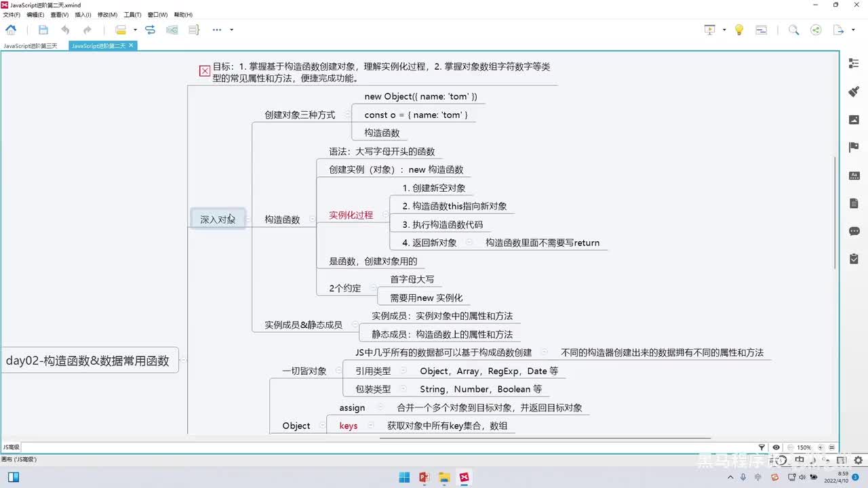Open the 查看(V) menu
The height and width of the screenshot is (488, 868).
(x=60, y=14)
